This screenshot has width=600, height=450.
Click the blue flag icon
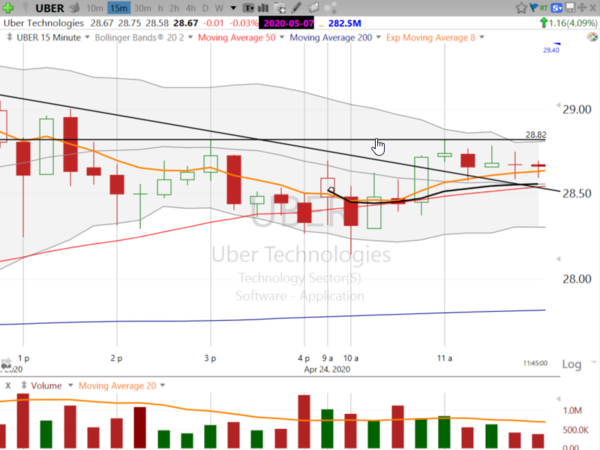pyautogui.click(x=533, y=7)
